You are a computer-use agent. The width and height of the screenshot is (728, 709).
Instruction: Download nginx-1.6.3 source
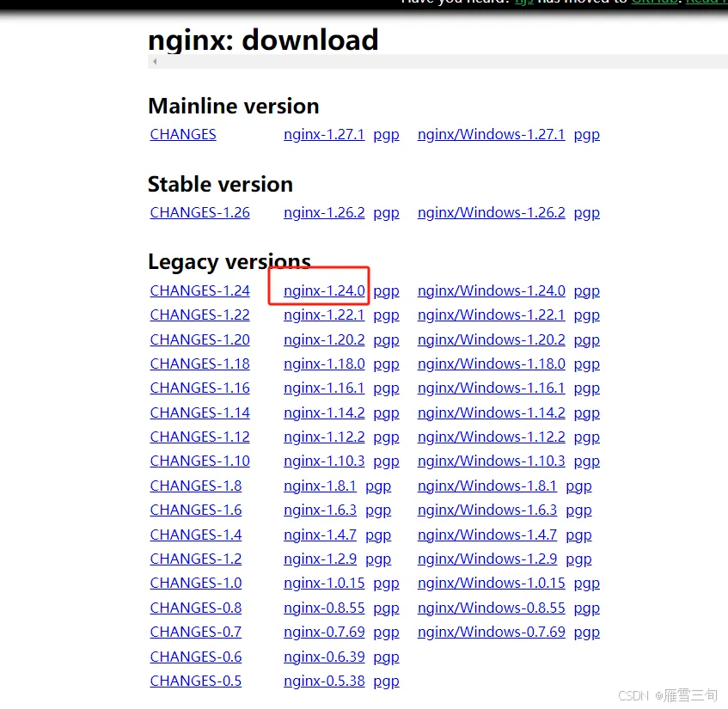click(x=320, y=510)
